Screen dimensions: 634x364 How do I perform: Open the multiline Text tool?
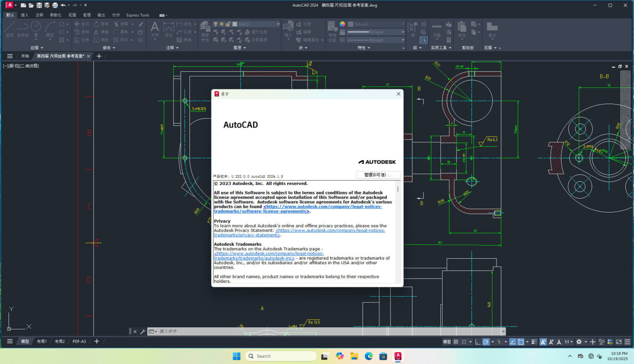pos(154,29)
